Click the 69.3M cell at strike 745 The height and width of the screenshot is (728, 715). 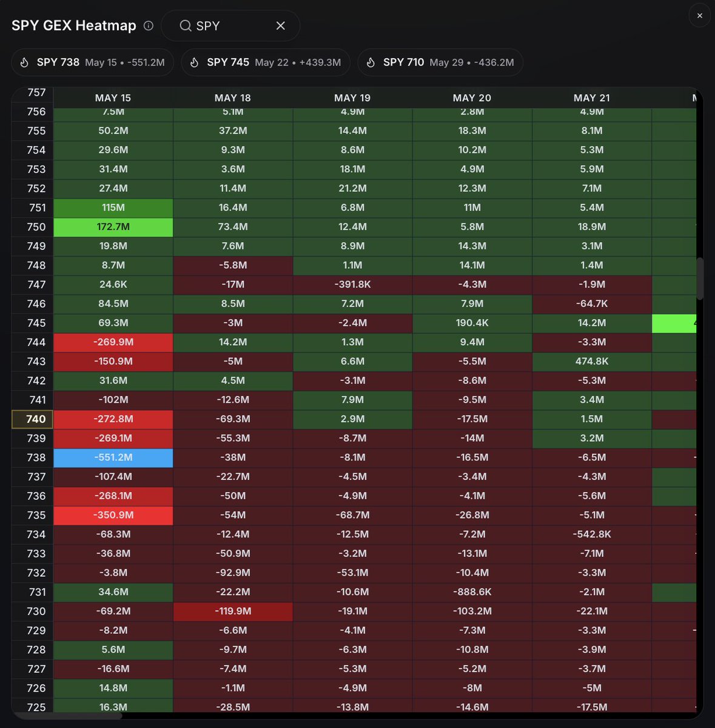point(113,323)
